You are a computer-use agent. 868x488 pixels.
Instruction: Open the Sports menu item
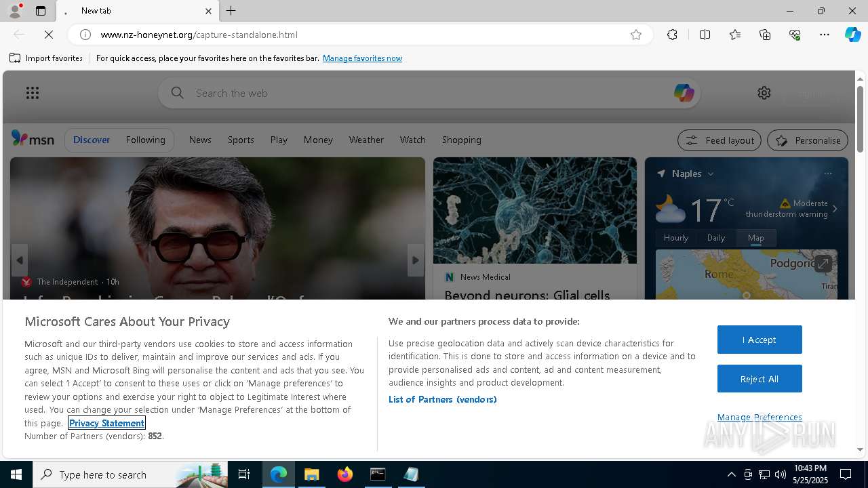241,140
